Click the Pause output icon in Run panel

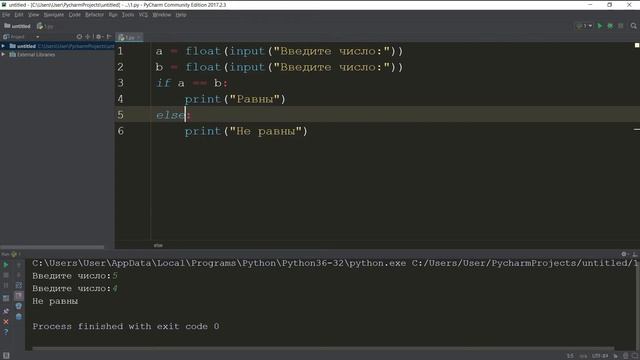coord(6,285)
